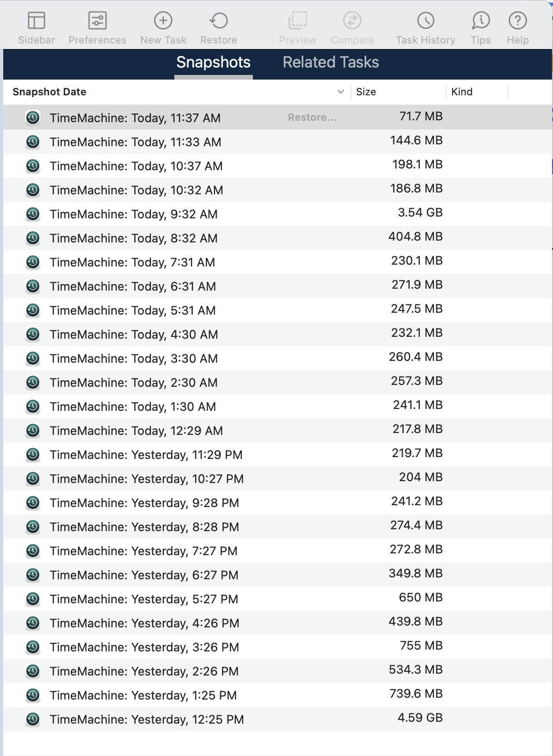Select snapshot TimeMachine: Yesterday, 3:26 PM
Screen dimensions: 553x756
click(x=278, y=647)
